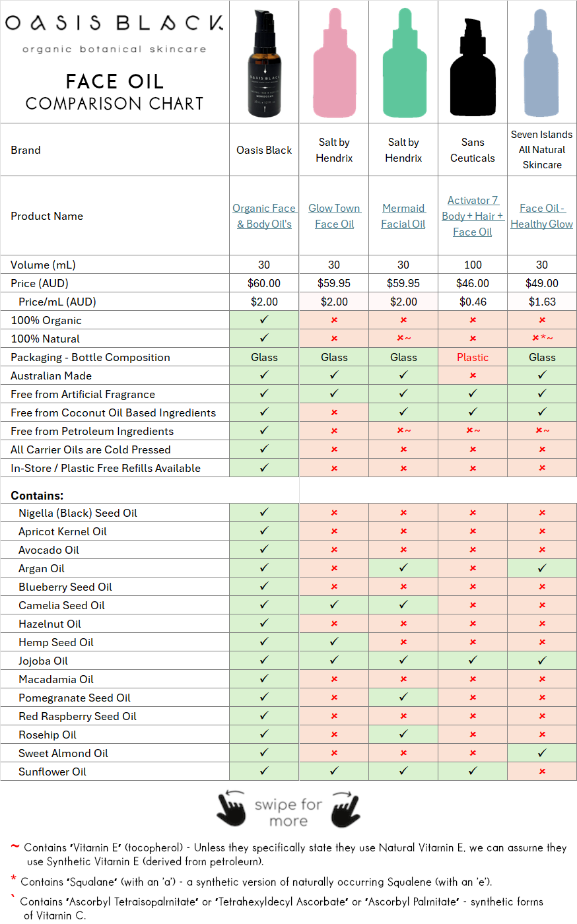Image resolution: width=577 pixels, height=924 pixels.
Task: Click the Oasis Black bottle product image
Action: [265, 64]
